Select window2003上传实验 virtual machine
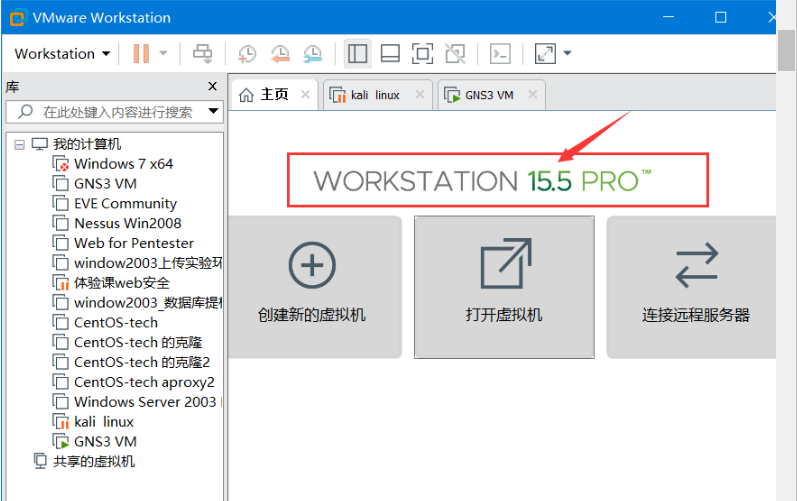 [148, 263]
